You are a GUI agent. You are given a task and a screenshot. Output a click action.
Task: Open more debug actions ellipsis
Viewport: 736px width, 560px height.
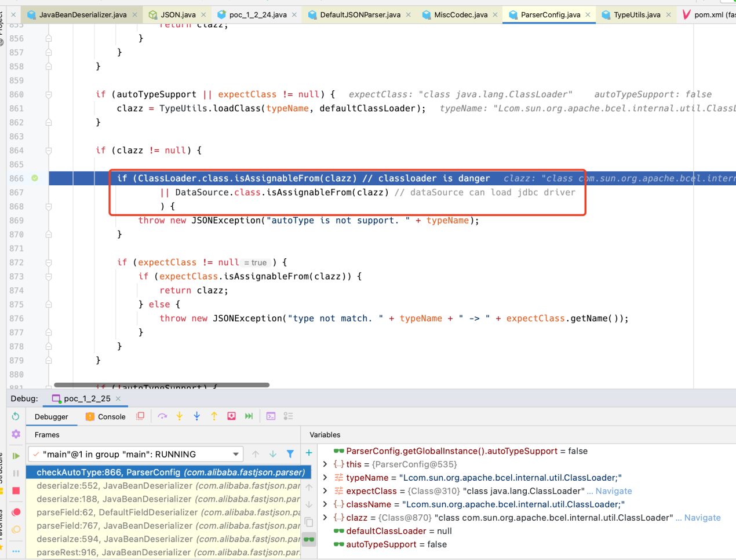16,551
